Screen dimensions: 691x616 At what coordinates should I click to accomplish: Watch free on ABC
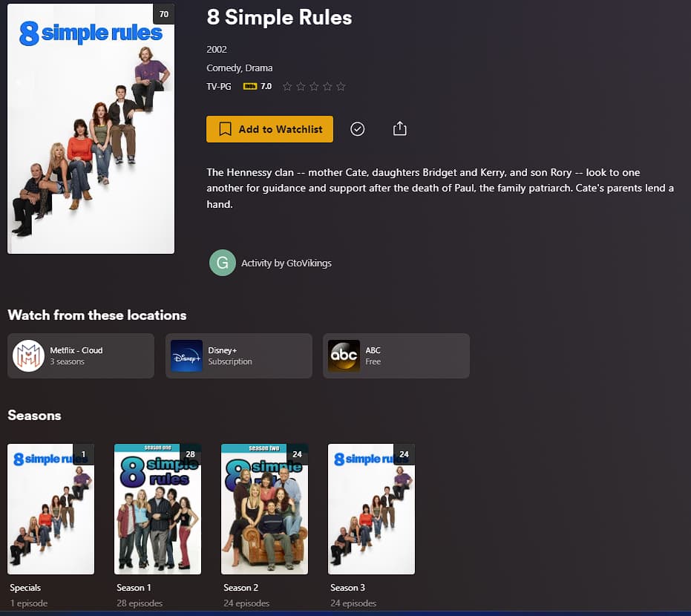coord(396,355)
